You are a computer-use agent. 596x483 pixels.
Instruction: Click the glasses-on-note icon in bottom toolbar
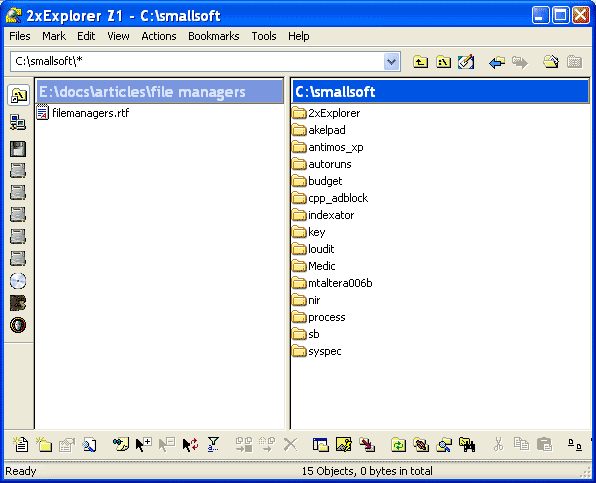(120, 444)
